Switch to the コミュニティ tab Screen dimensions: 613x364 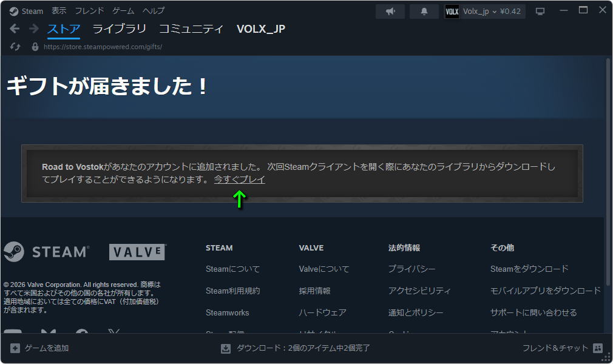191,29
